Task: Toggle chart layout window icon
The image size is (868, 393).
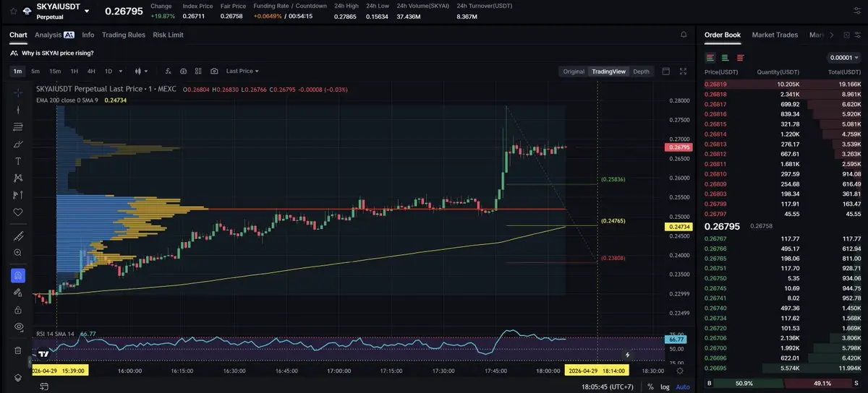Action: [x=666, y=72]
